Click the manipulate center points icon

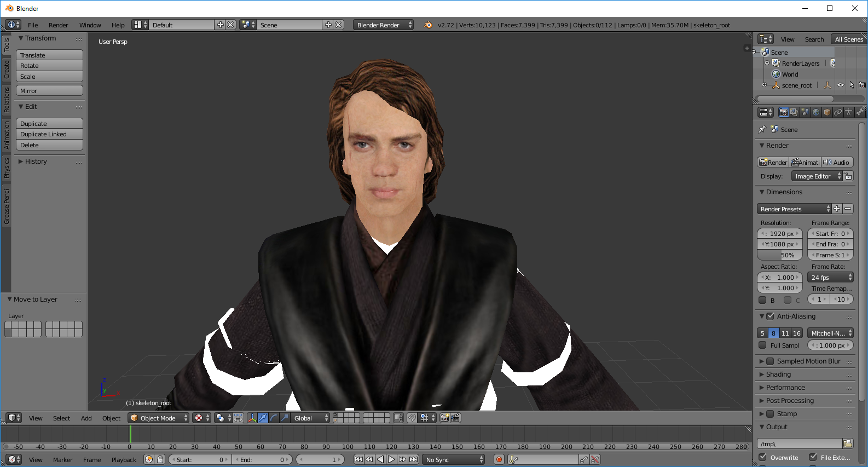(239, 418)
